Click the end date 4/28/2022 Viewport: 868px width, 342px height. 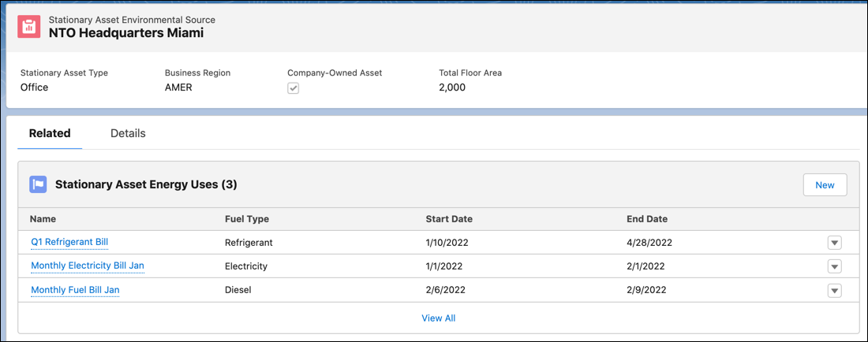coord(649,243)
